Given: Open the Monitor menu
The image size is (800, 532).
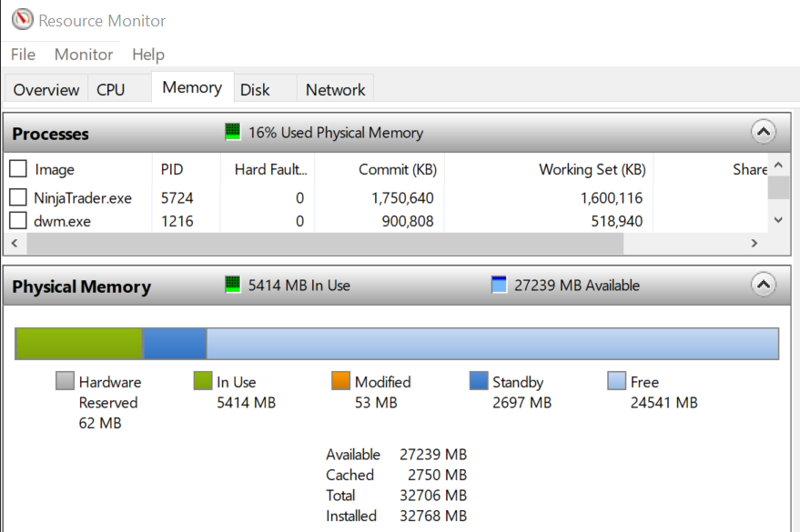Looking at the screenshot, I should click(84, 55).
